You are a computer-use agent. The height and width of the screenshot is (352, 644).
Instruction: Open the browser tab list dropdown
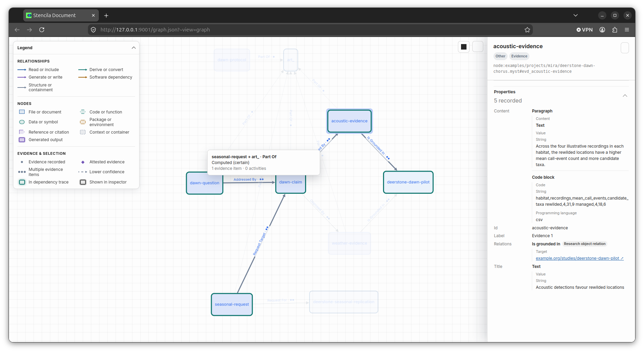tap(576, 15)
